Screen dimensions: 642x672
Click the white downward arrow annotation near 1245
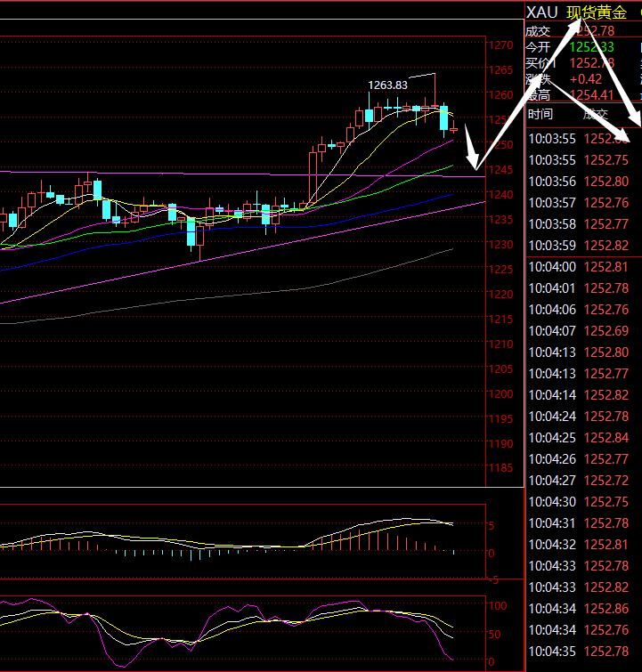pos(473,153)
